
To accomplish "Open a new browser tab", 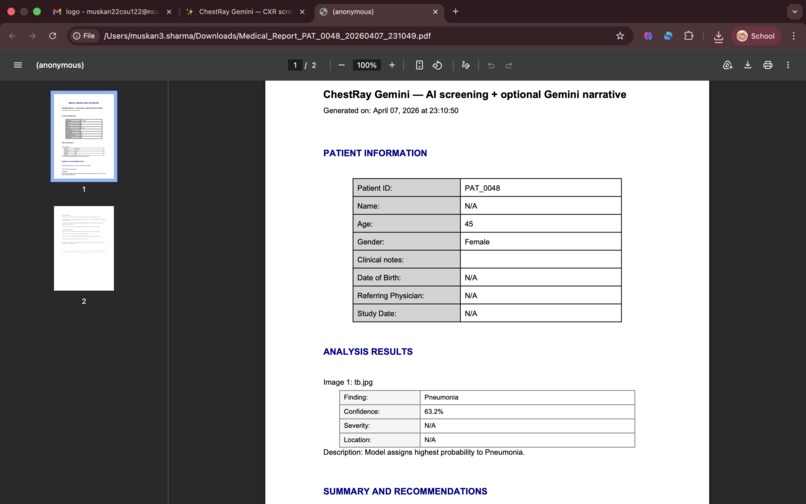I will (455, 11).
